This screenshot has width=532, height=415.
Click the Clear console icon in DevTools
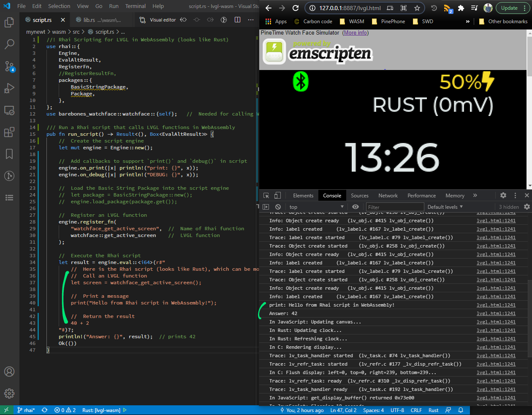(x=278, y=207)
